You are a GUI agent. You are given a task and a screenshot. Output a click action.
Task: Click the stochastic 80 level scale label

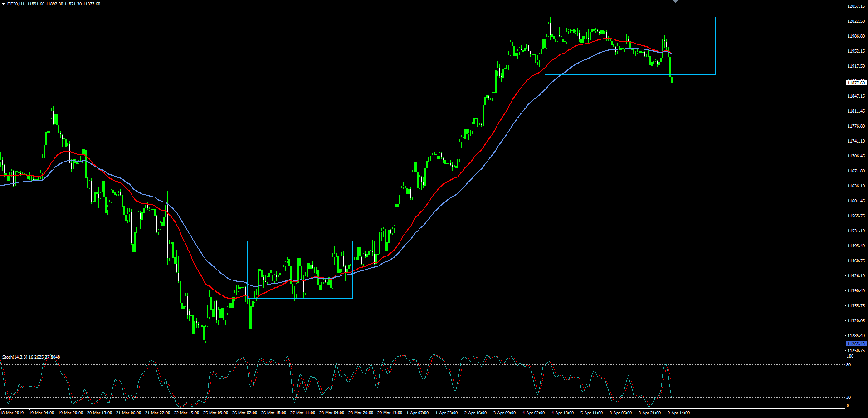[848, 365]
